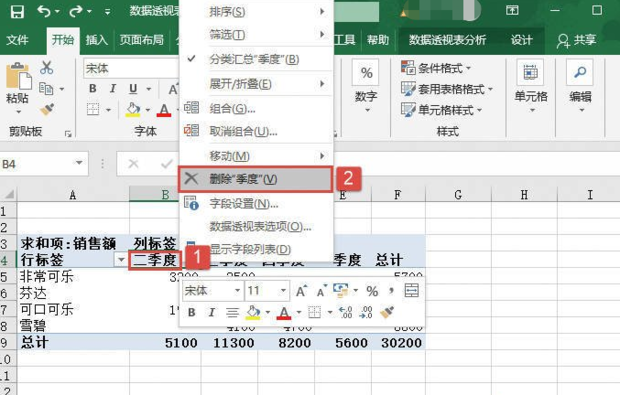
Task: Toggle 分类汇总"季度"(B) check item
Action: click(x=256, y=59)
